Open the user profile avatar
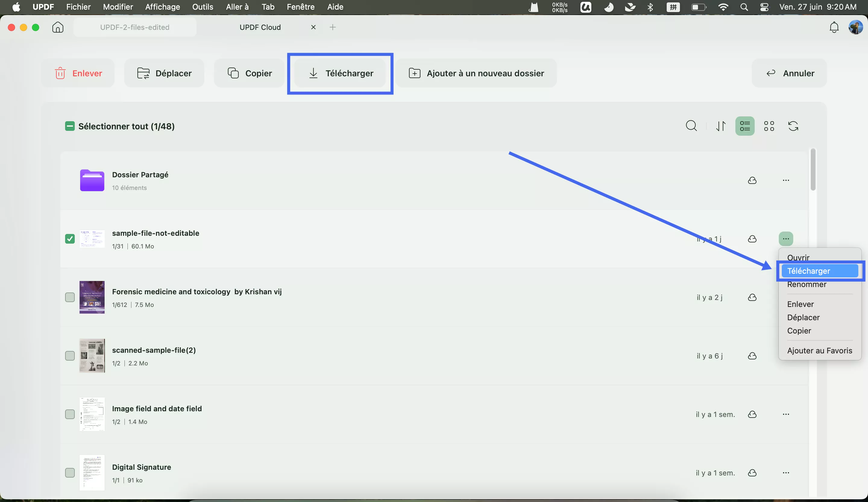The height and width of the screenshot is (502, 868). 856,27
